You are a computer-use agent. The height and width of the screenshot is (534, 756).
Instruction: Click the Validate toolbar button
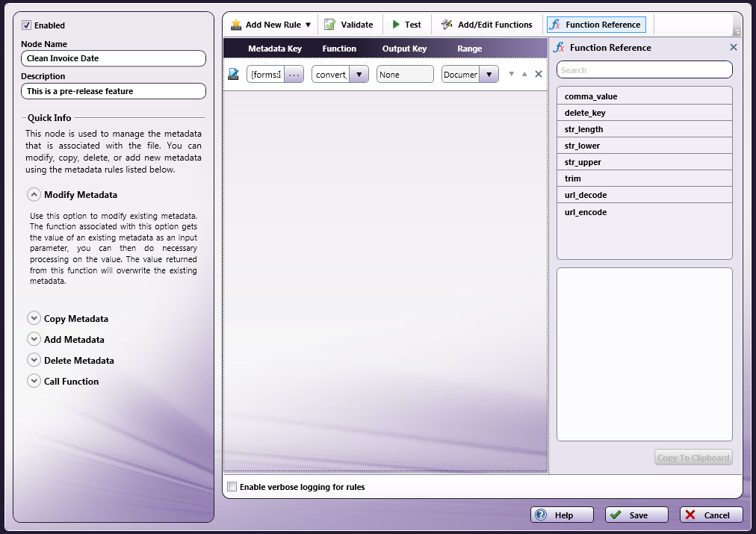(349, 25)
